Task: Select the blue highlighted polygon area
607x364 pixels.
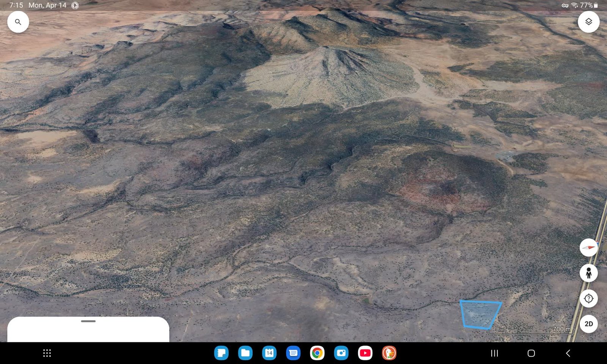Action: click(x=480, y=314)
